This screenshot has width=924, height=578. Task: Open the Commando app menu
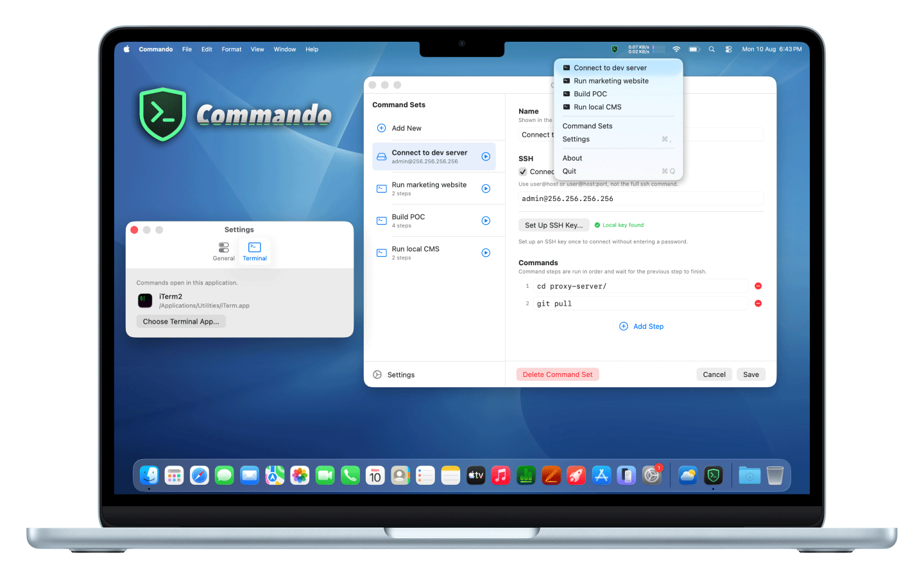156,49
